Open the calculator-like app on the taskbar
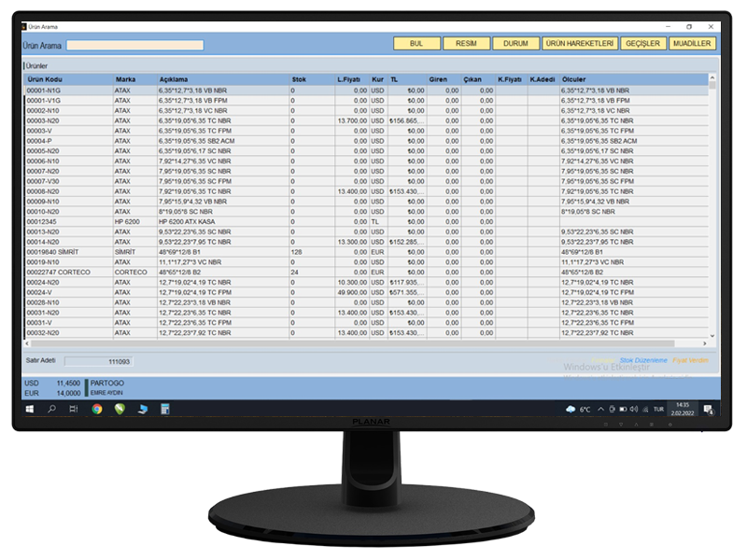 tap(165, 409)
